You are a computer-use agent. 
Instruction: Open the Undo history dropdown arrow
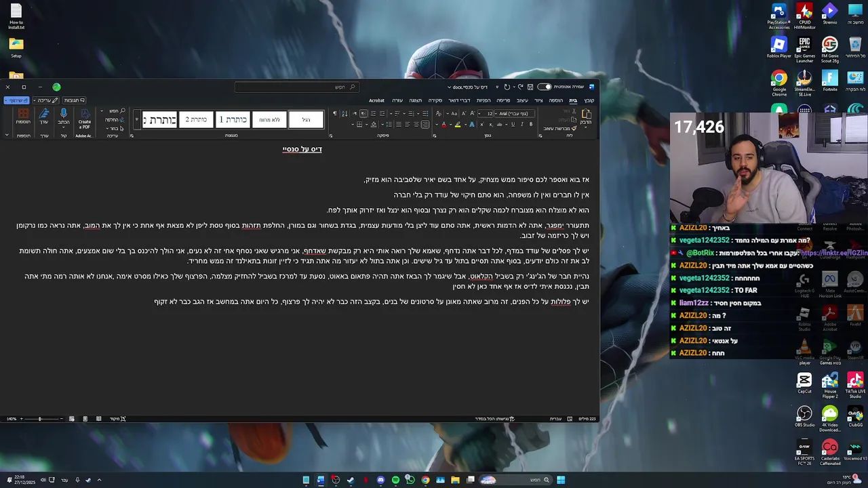(514, 87)
